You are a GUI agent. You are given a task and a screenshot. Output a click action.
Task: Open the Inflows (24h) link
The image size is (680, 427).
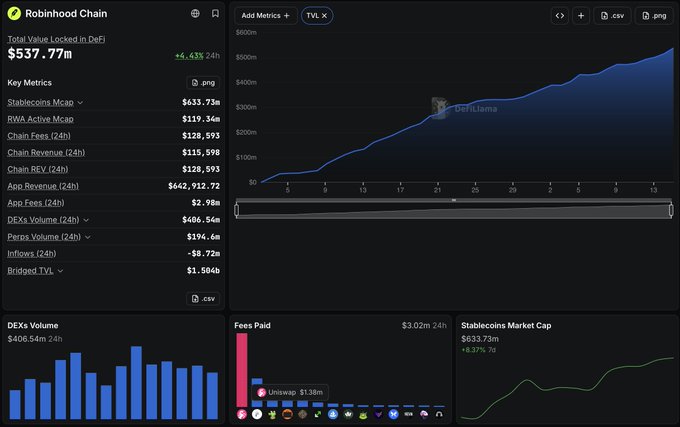pos(32,254)
